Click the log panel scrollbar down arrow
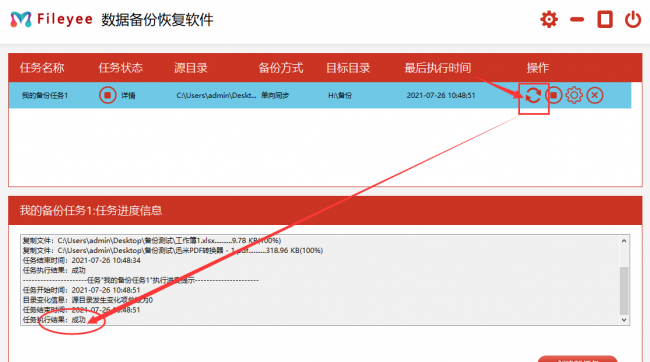The height and width of the screenshot is (362, 650). coord(624,320)
